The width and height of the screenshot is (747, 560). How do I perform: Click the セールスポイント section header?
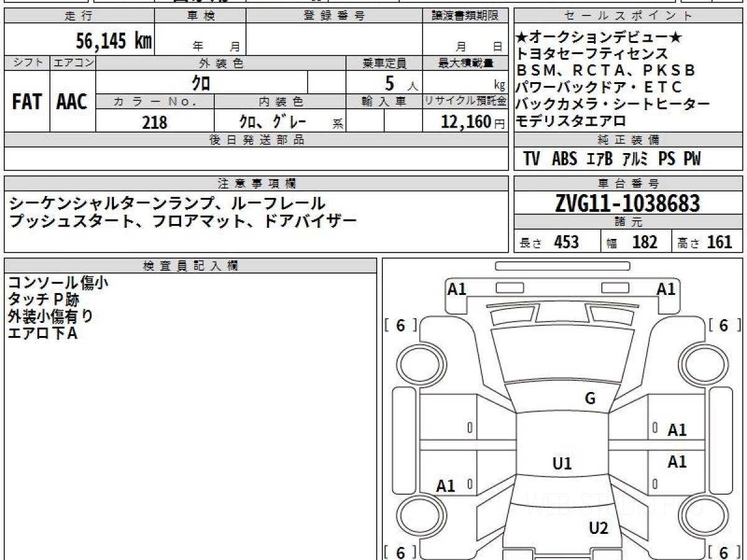627,16
